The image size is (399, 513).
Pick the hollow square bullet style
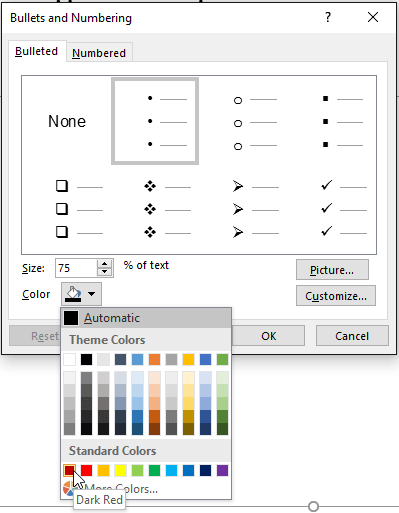(67, 209)
